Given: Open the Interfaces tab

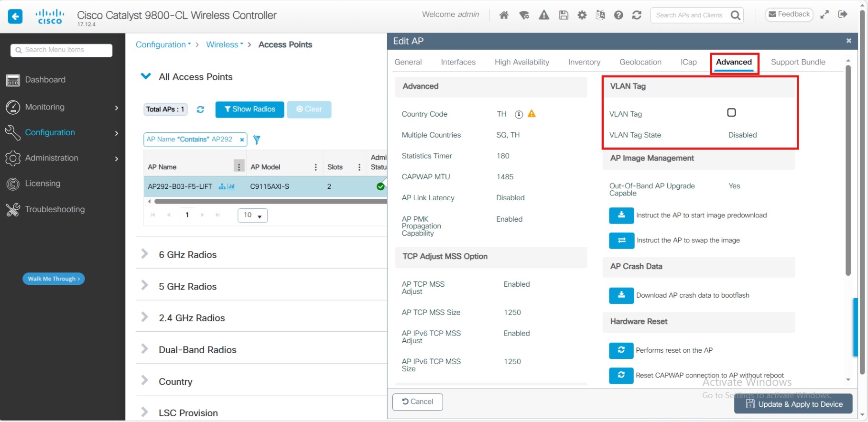Looking at the screenshot, I should click(x=458, y=62).
